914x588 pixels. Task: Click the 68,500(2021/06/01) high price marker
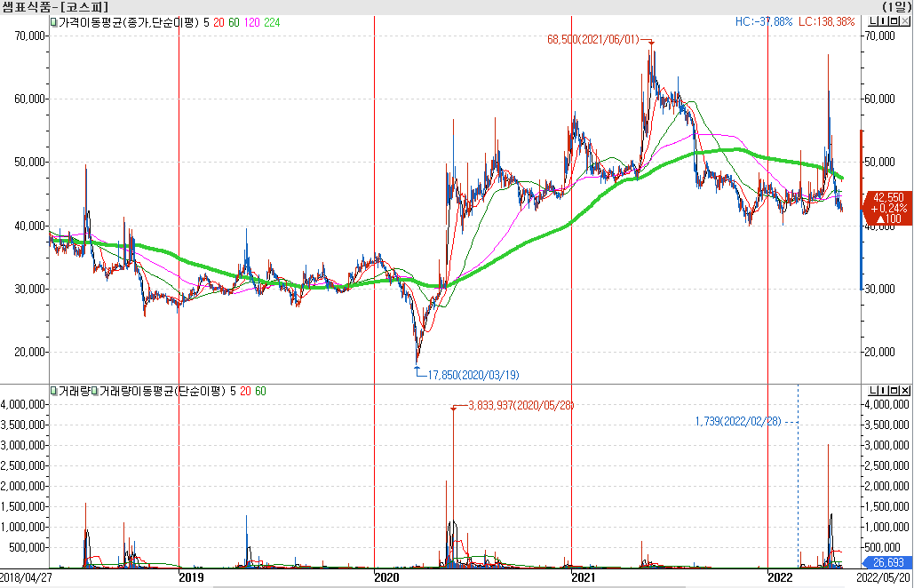[x=592, y=40]
